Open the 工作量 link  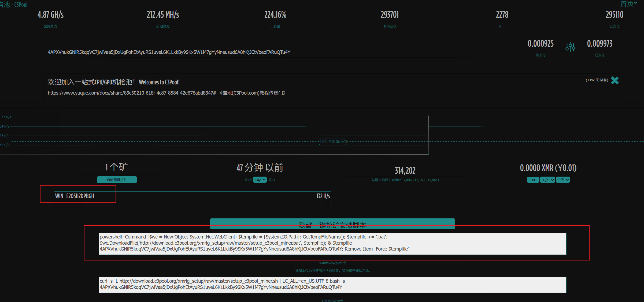click(x=275, y=26)
